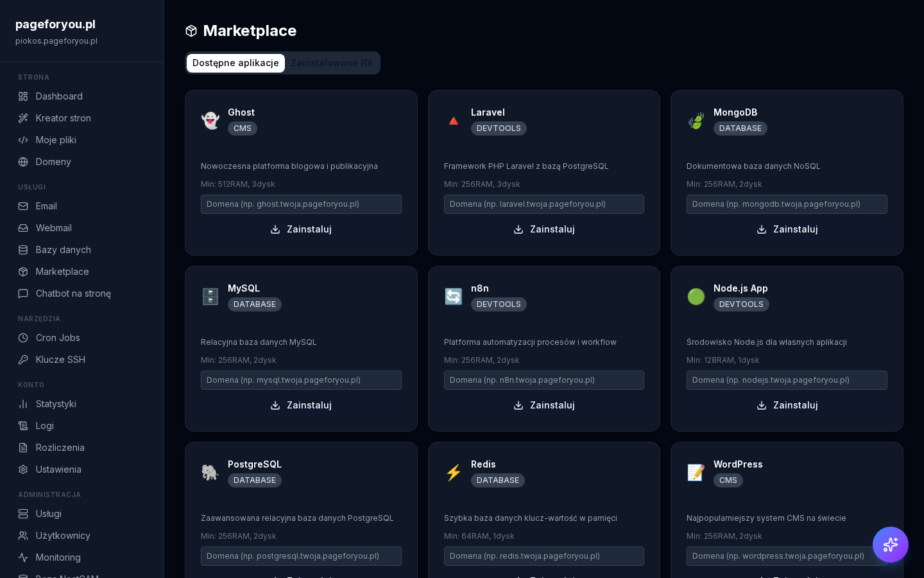Click the MySQL file cabinet icon

point(210,297)
